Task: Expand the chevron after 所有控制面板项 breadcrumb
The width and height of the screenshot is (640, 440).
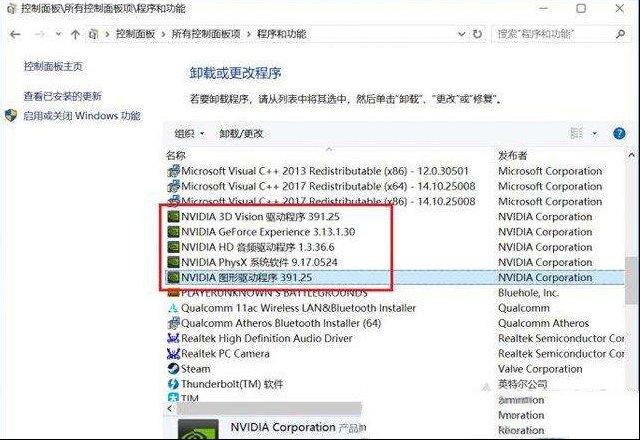Action: coord(249,34)
